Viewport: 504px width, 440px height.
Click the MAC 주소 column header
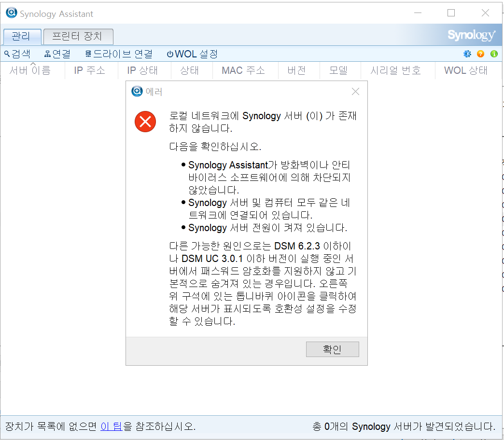pos(245,70)
